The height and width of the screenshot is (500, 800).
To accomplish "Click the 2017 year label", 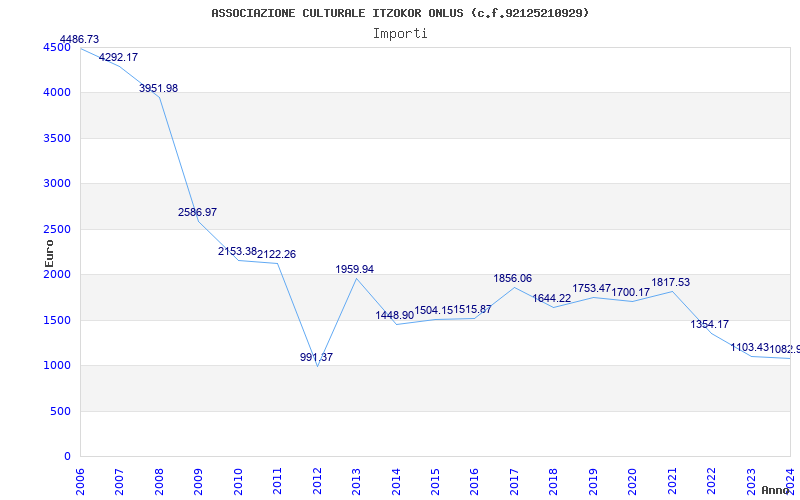I will tap(514, 481).
